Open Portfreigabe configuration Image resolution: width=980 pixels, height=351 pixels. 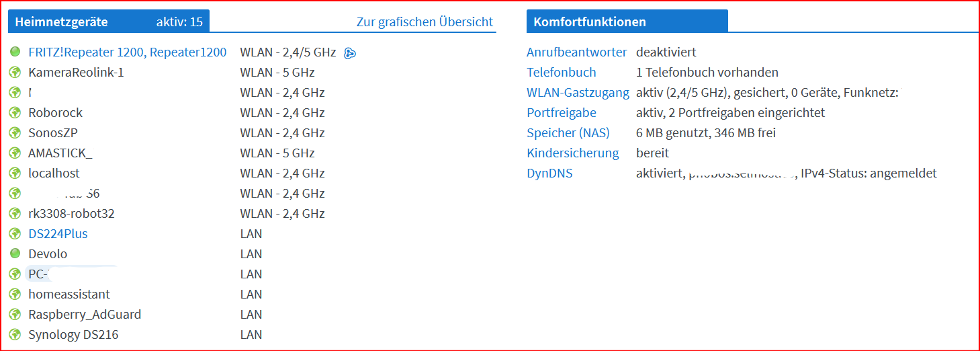pos(562,113)
